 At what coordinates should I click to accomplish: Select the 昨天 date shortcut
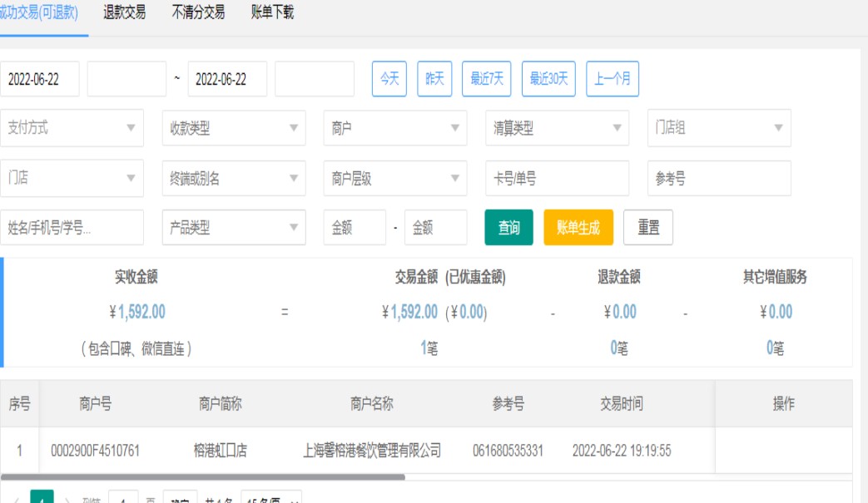click(x=434, y=79)
